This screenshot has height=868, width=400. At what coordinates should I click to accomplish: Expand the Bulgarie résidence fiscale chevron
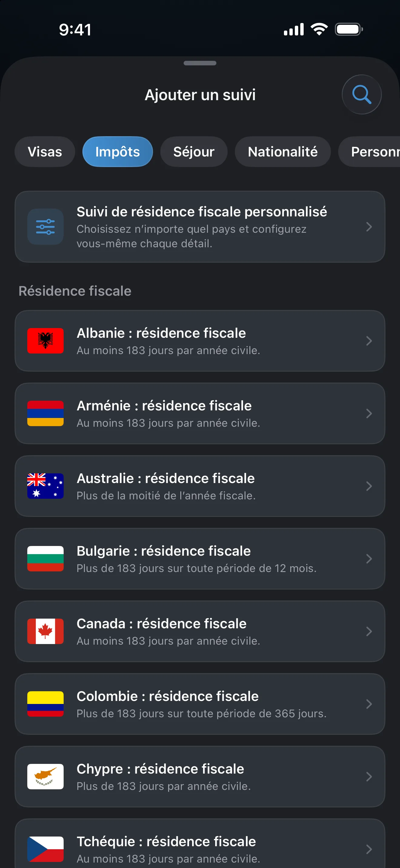pyautogui.click(x=369, y=559)
